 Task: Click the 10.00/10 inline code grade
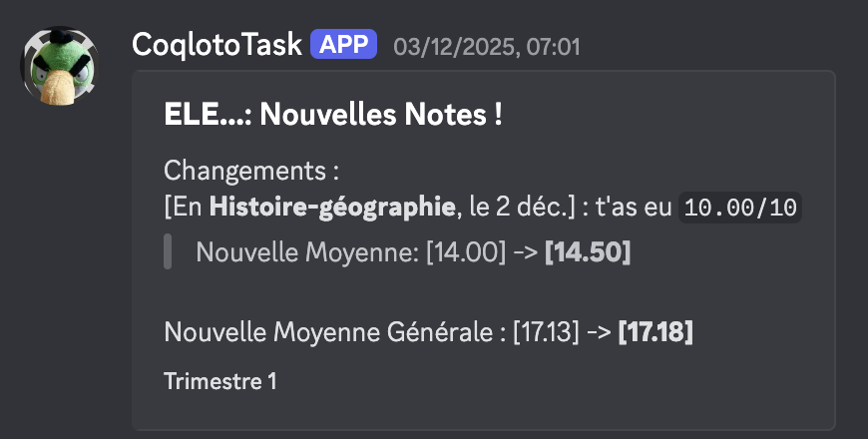click(739, 208)
